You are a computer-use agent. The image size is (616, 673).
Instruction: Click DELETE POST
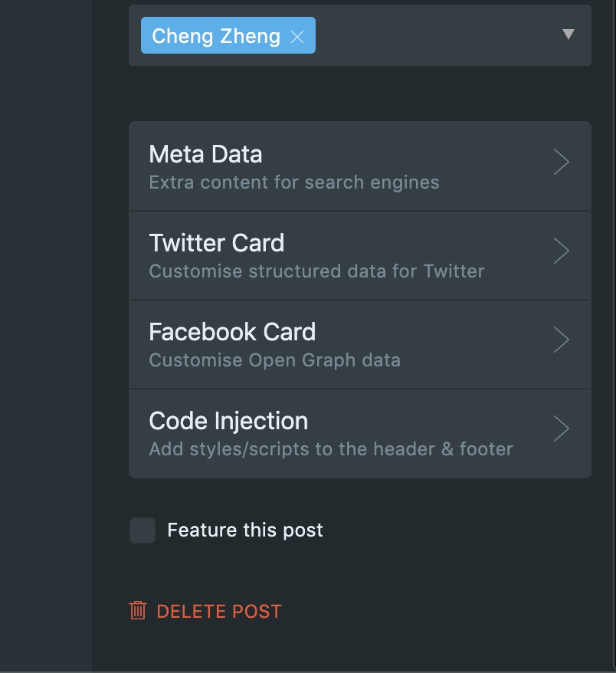click(x=218, y=611)
